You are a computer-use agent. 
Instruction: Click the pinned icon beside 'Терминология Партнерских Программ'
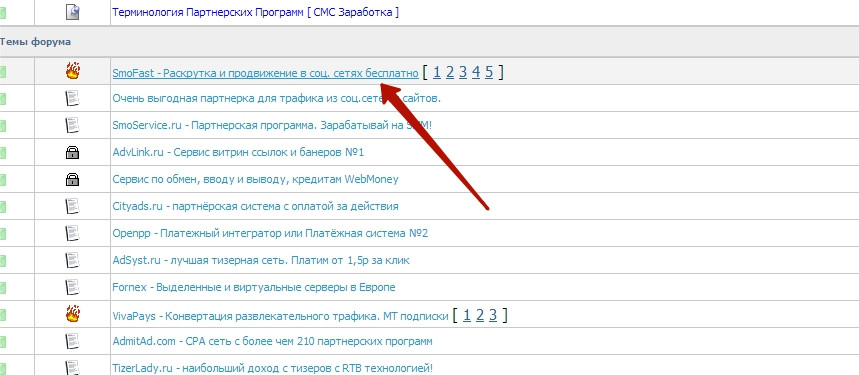pos(72,11)
